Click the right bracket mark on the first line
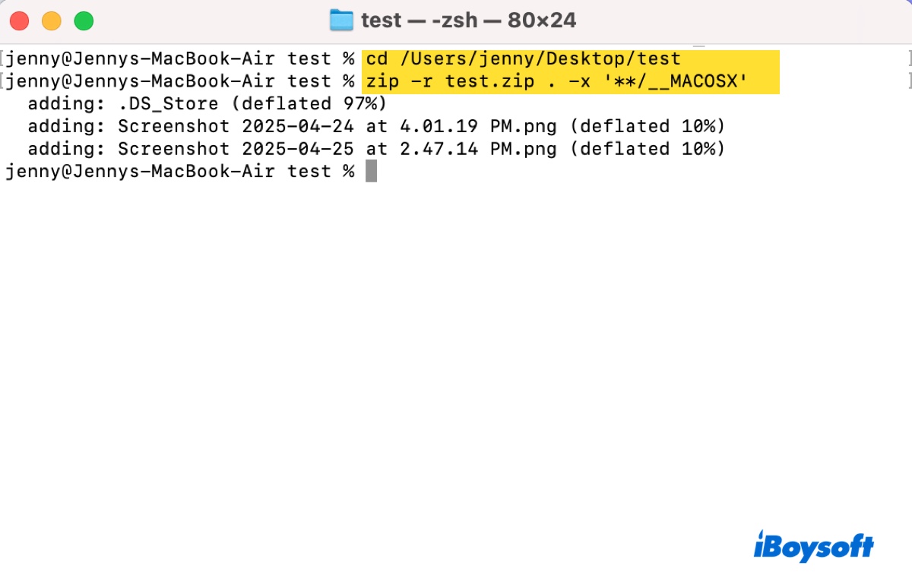Screen dimensions: 912x588 (908, 58)
